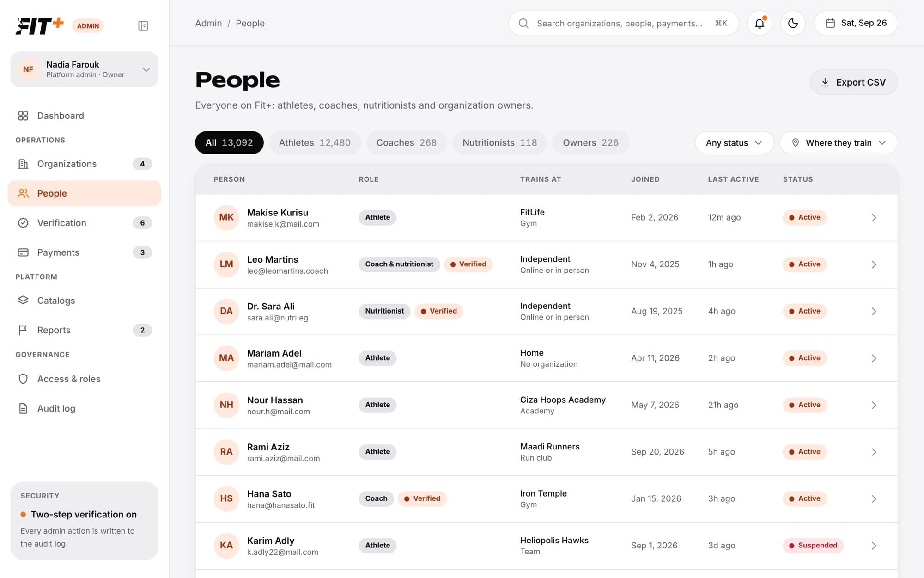
Task: Collapse the sidebar panel icon
Action: pos(143,26)
